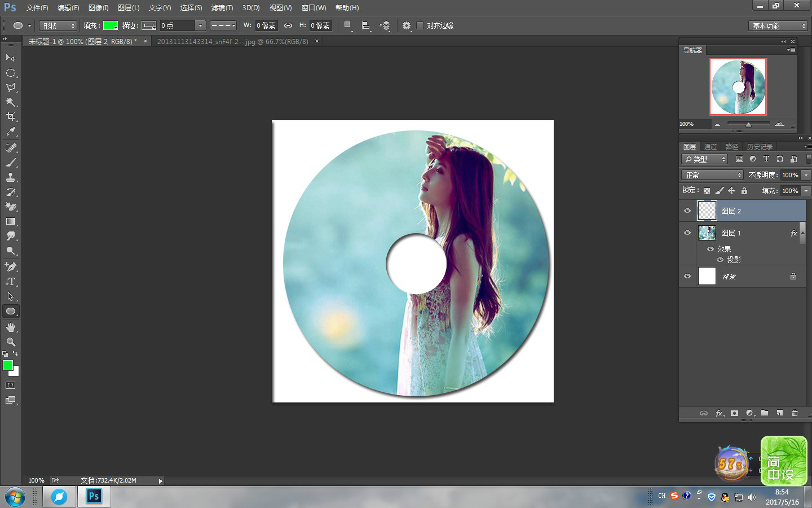The width and height of the screenshot is (812, 508).
Task: Toggle visibility of the 投影 effect
Action: coord(720,260)
